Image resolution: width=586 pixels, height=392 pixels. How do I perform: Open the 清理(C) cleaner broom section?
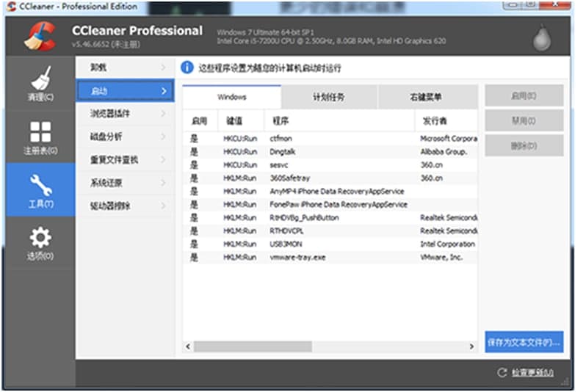tap(40, 84)
